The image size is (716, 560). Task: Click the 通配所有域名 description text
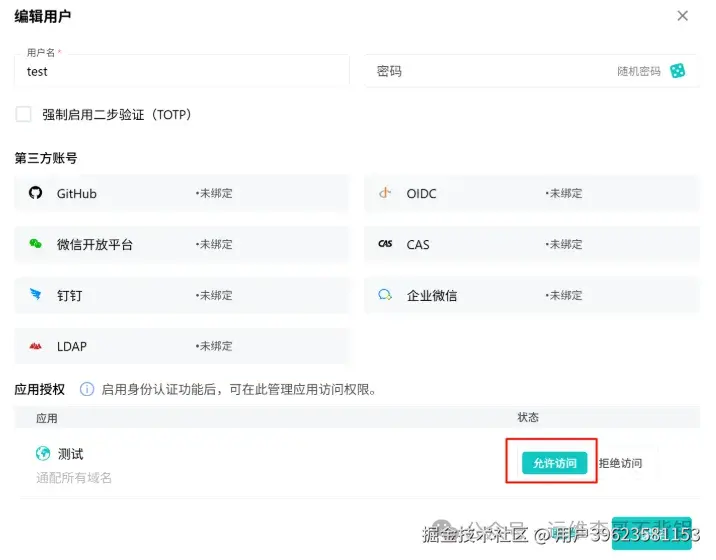[x=74, y=478]
